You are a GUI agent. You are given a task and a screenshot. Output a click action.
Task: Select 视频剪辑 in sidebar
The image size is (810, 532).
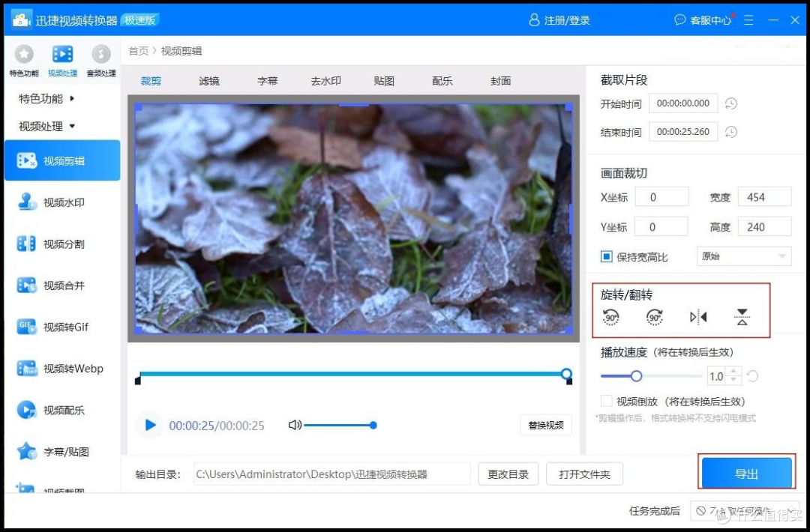coord(62,160)
